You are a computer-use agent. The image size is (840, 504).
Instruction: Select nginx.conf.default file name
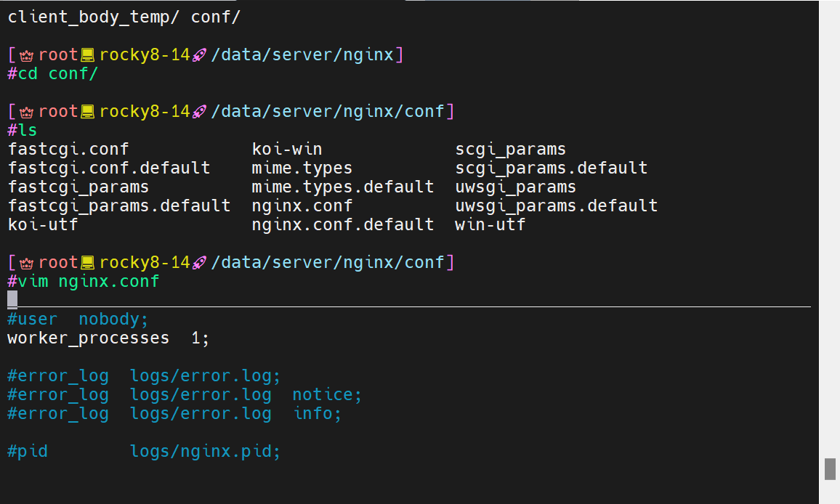[x=343, y=225]
